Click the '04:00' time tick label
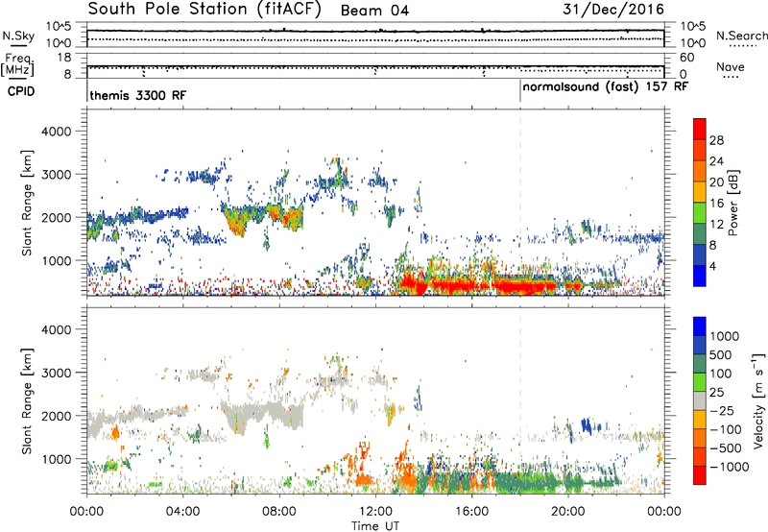 tap(182, 512)
